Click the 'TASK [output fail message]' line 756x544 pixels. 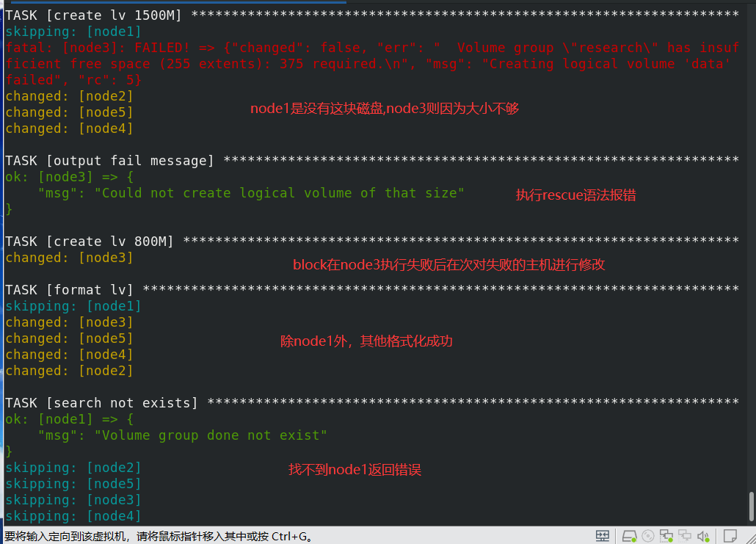371,161
